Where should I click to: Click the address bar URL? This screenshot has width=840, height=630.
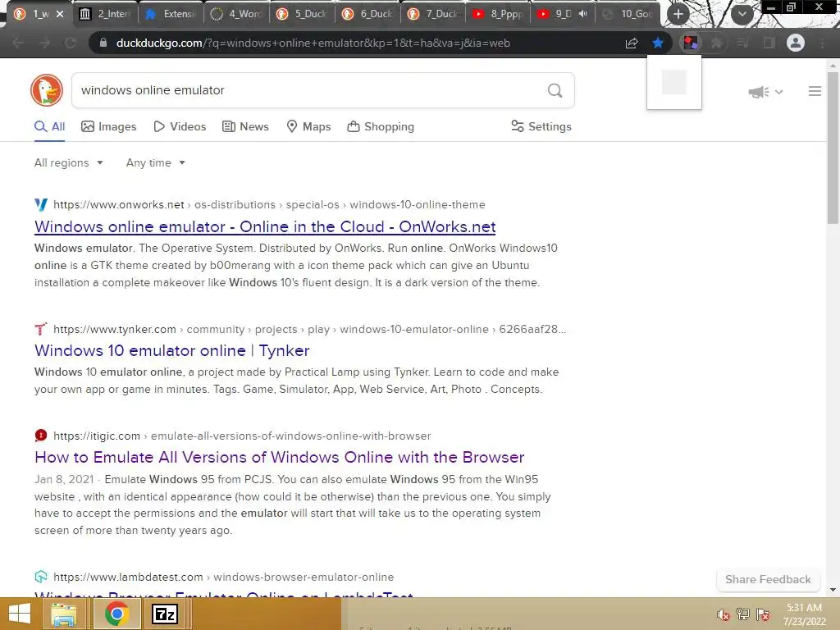(x=313, y=43)
